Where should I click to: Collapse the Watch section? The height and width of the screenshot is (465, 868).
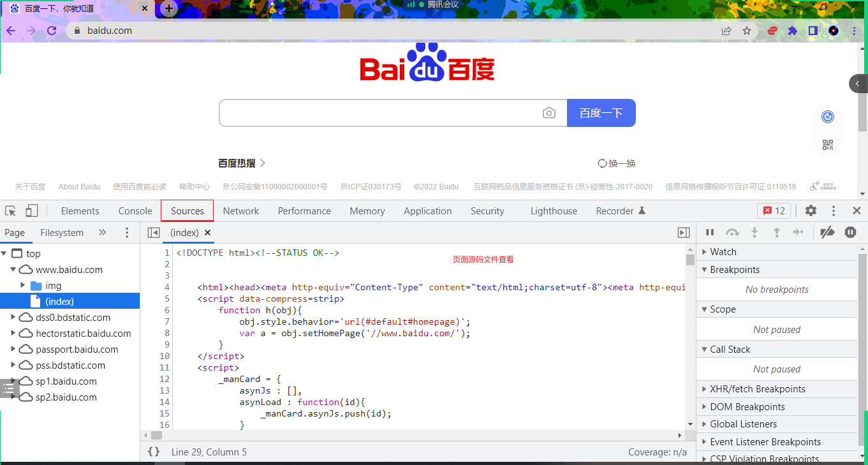tap(777, 252)
